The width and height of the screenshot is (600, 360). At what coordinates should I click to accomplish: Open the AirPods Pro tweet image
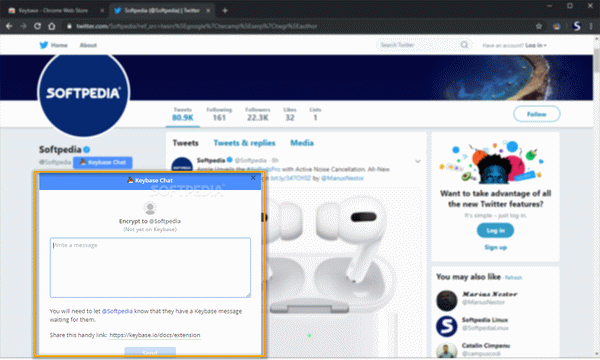click(342, 272)
